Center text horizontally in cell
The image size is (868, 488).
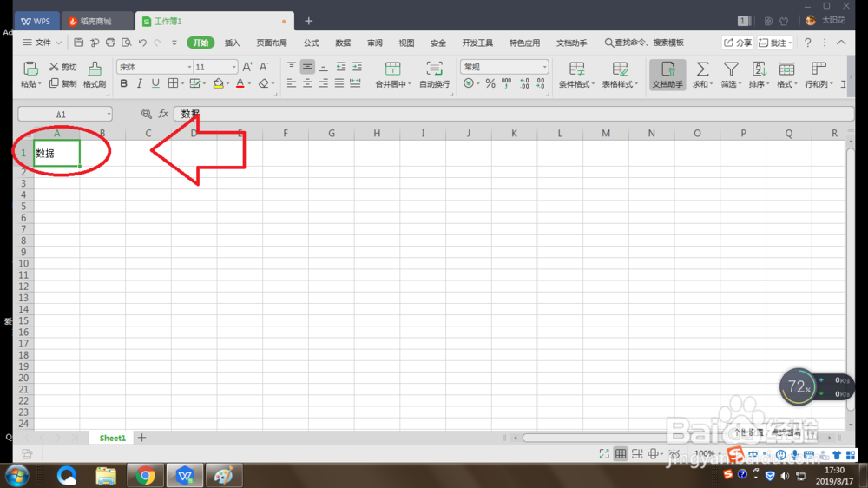click(x=307, y=83)
